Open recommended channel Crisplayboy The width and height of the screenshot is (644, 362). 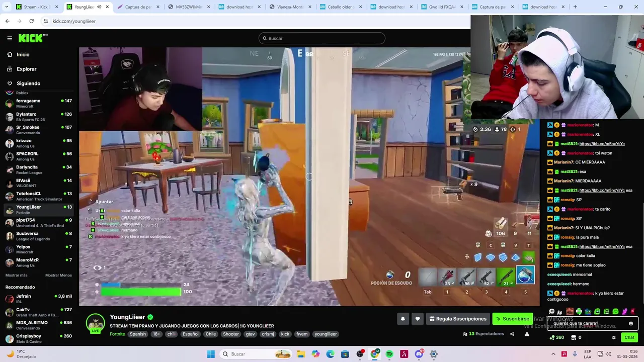click(x=38, y=338)
